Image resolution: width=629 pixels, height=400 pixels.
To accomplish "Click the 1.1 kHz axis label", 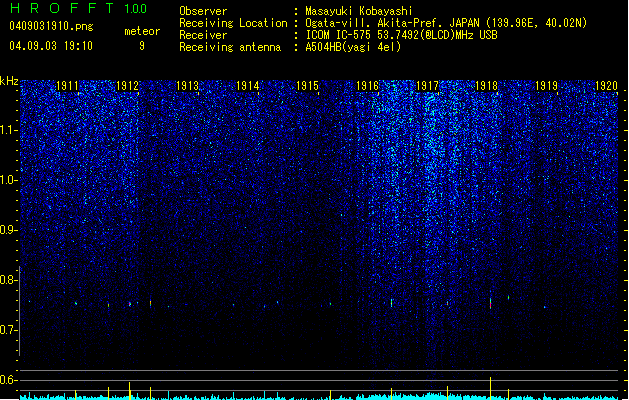I will click(x=8, y=130).
